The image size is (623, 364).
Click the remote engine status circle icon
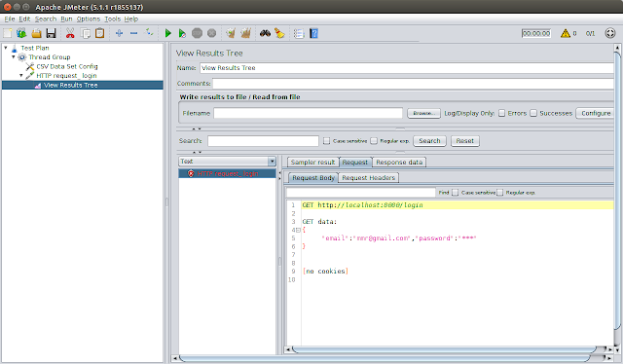coord(610,33)
